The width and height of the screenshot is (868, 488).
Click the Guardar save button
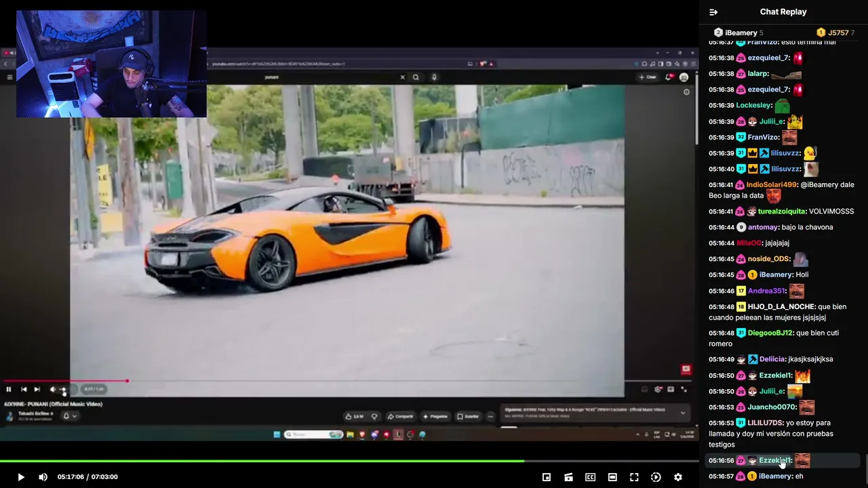[x=468, y=416]
